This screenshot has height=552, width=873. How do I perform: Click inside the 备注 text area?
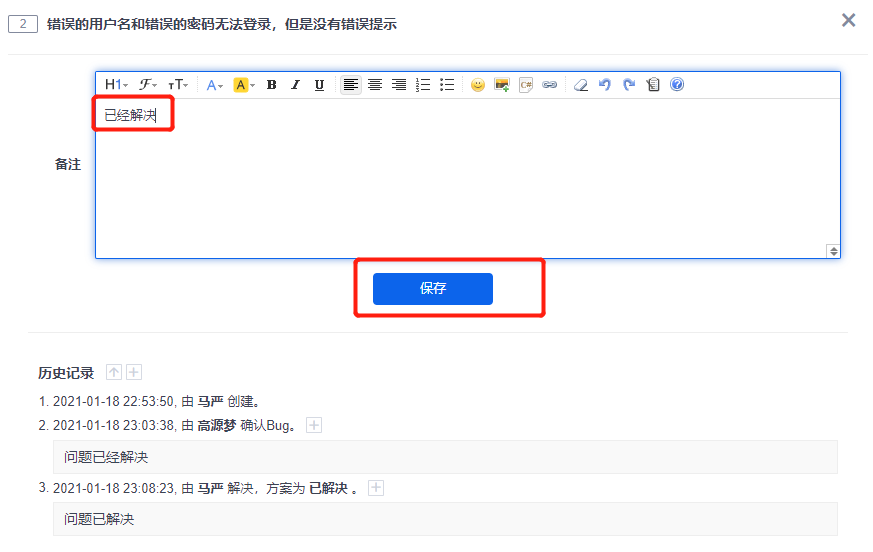coord(467,180)
